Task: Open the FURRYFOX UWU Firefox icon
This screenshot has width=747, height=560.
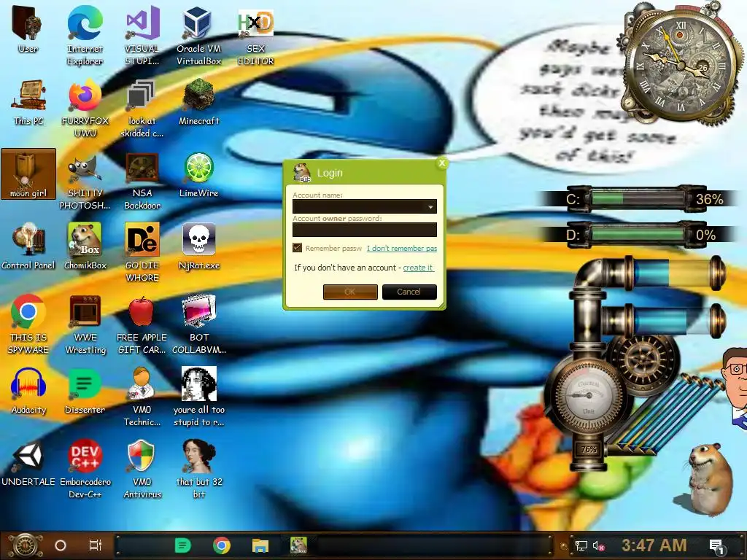Action: coord(85,109)
